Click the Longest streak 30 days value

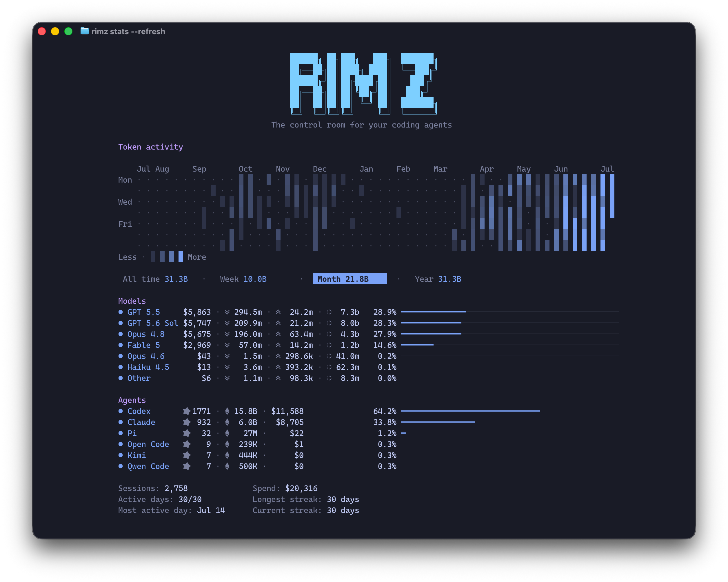pyautogui.click(x=343, y=499)
